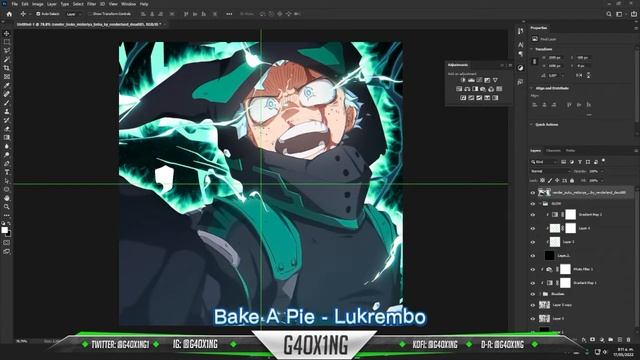Flip horizontal in Properties Transform
Viewport: 640px width, 360px height.
[x=579, y=76]
